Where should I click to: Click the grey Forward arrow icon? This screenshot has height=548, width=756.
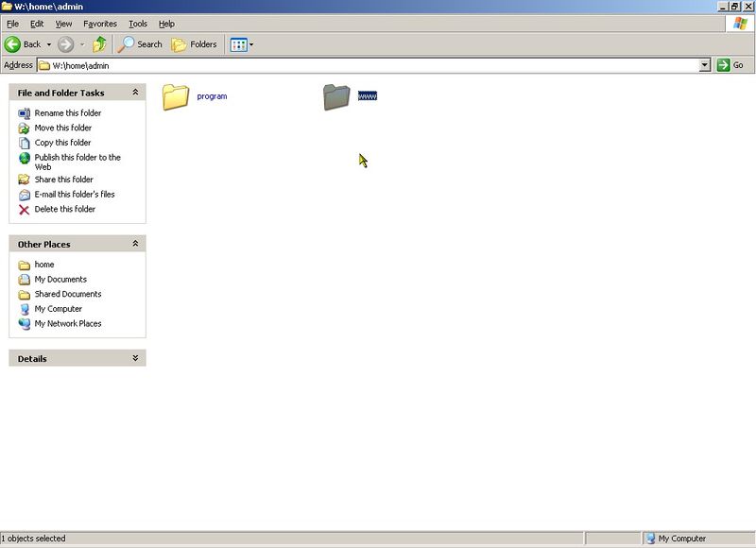[x=65, y=44]
